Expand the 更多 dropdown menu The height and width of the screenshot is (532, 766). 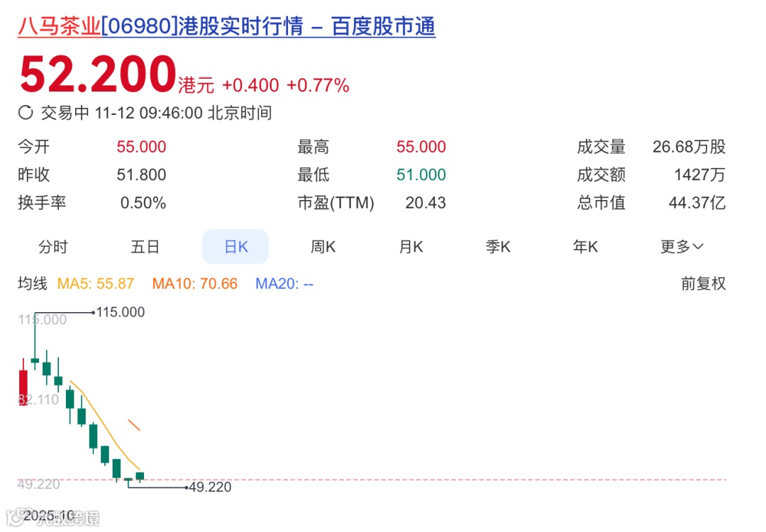coord(682,247)
